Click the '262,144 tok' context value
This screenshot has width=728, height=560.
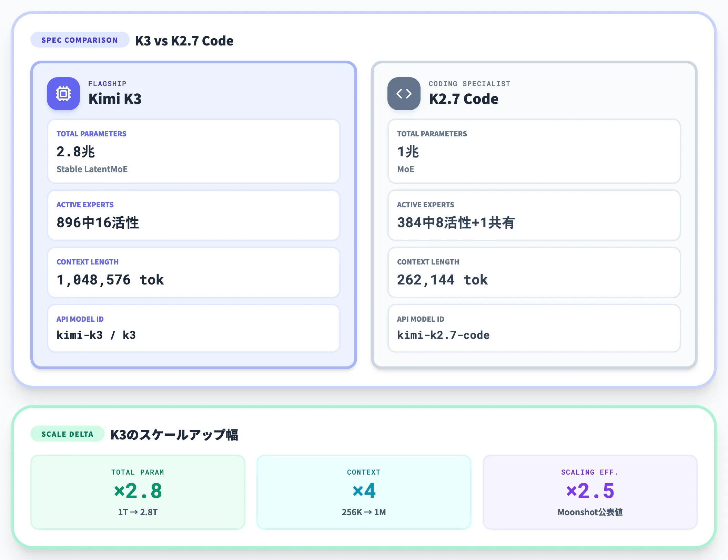(x=443, y=280)
